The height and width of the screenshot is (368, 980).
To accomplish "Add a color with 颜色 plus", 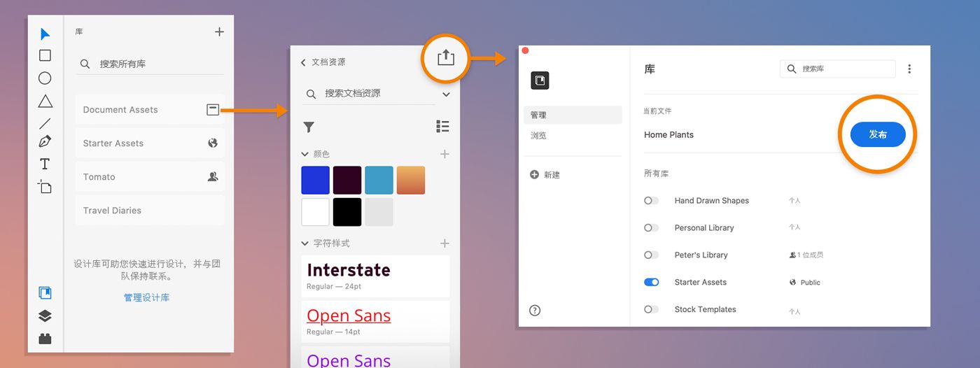I will [x=444, y=154].
